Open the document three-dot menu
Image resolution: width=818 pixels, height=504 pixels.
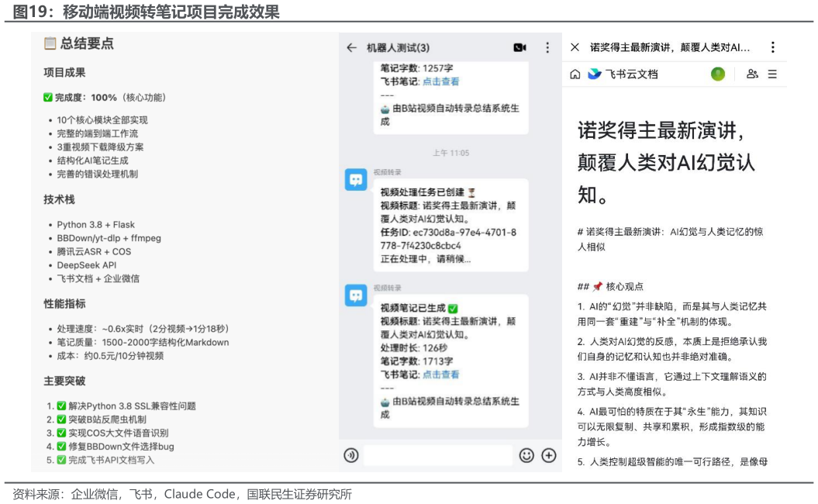coord(772,47)
